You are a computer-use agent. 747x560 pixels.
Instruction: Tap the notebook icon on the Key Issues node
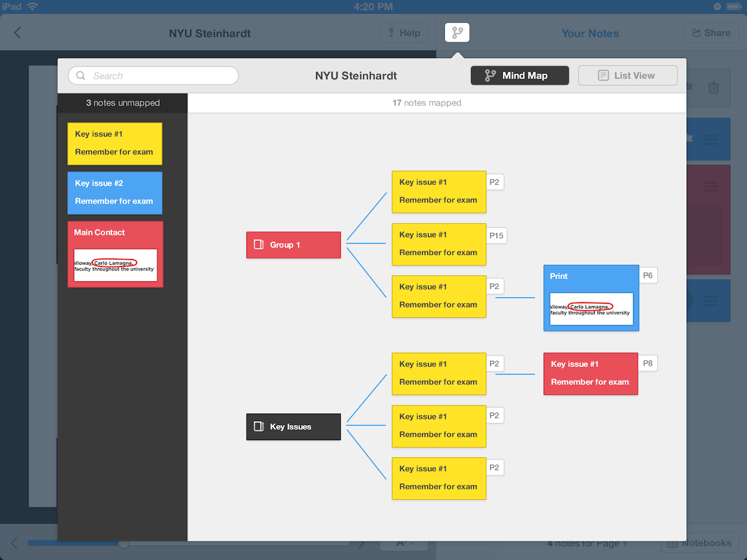point(259,427)
